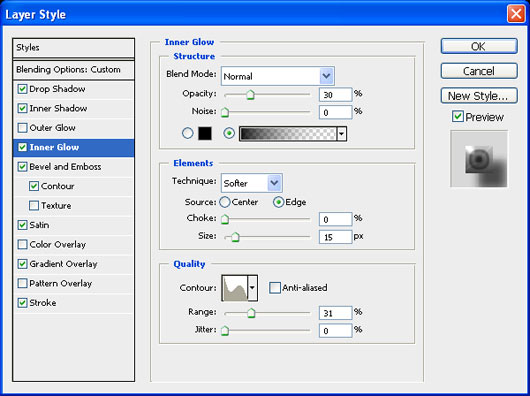The width and height of the screenshot is (530, 396).
Task: Open the Technique dropdown
Action: (251, 183)
